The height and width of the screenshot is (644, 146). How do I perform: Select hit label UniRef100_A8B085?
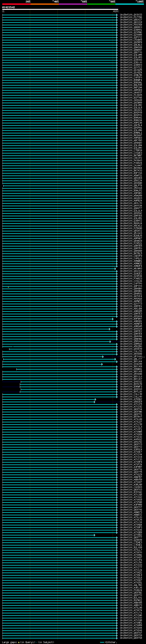pos(131,602)
